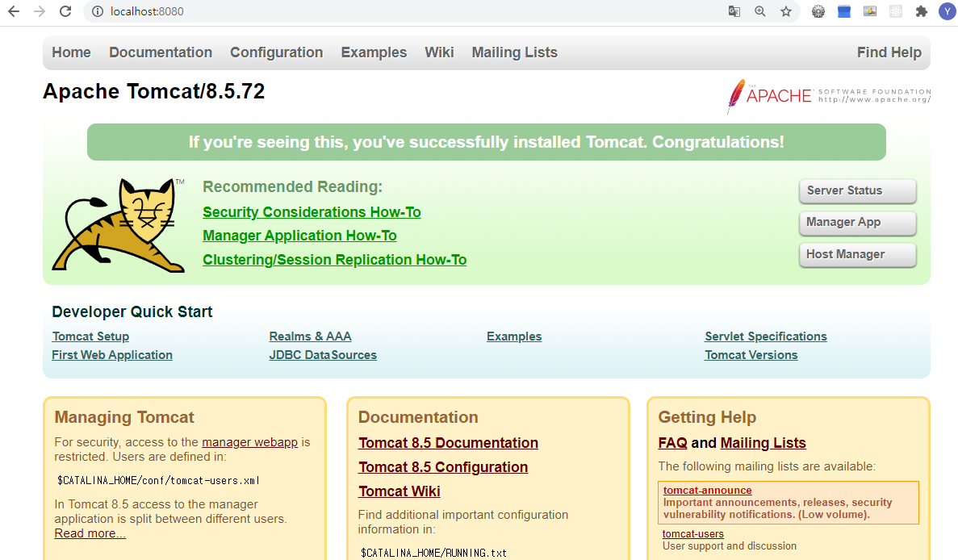Bookmark this page with the star icon
The image size is (958, 560).
coord(786,11)
